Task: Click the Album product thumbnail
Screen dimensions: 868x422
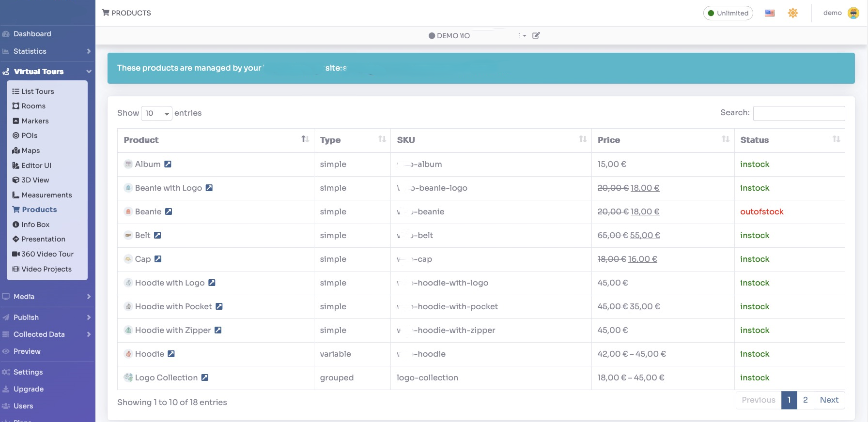Action: pos(128,164)
